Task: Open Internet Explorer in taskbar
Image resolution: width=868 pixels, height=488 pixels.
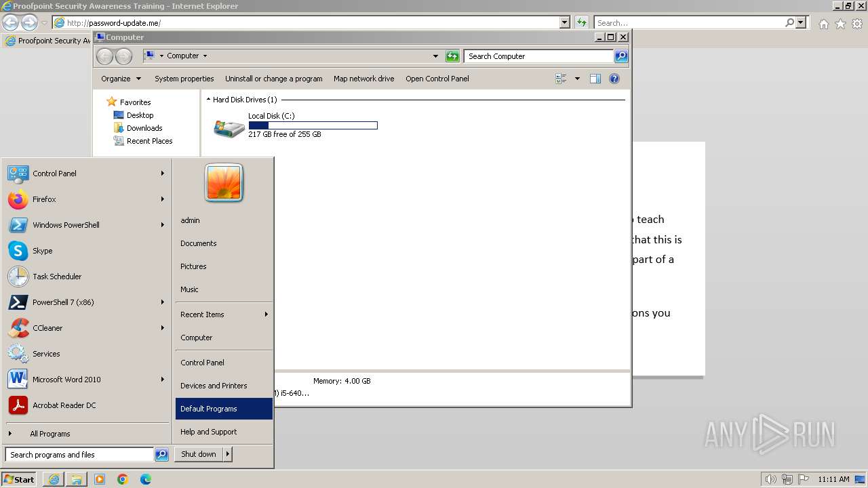Action: [x=54, y=479]
